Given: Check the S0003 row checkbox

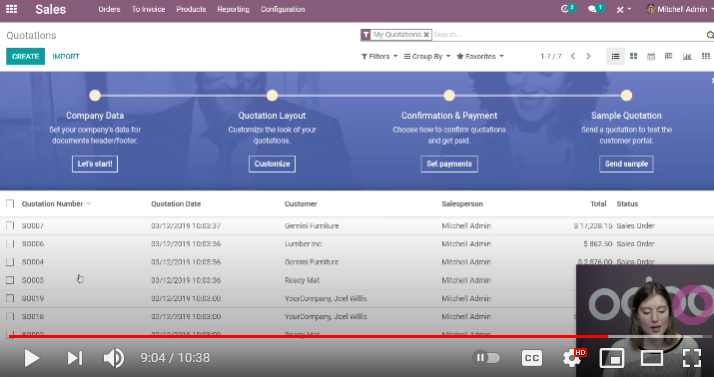Looking at the screenshot, I should (x=10, y=280).
